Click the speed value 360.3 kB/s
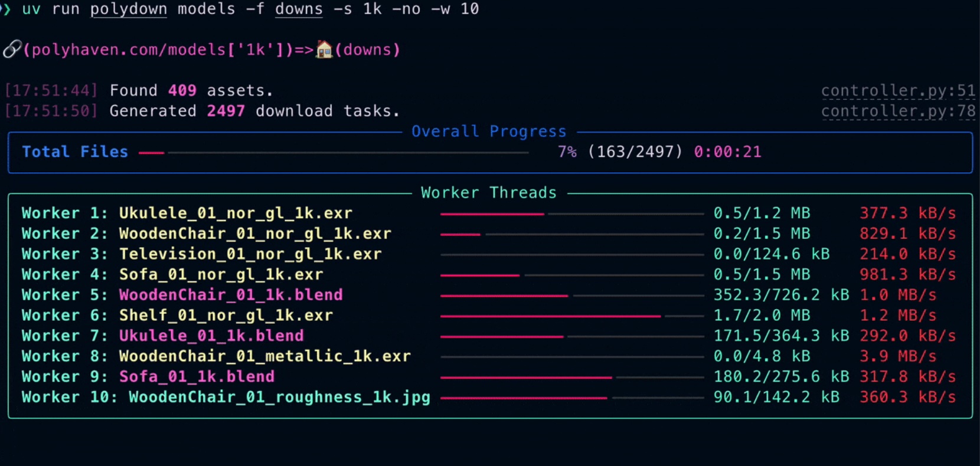Image resolution: width=980 pixels, height=466 pixels. pyautogui.click(x=907, y=397)
